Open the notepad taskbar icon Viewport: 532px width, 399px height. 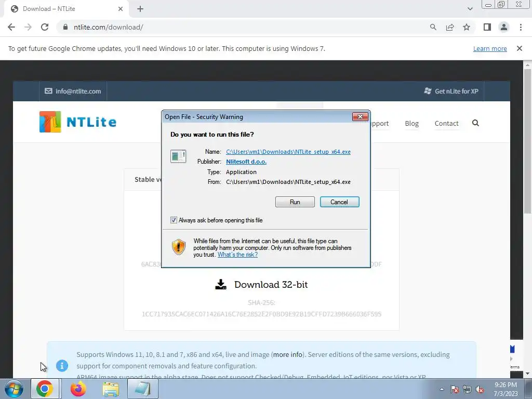[x=143, y=389]
